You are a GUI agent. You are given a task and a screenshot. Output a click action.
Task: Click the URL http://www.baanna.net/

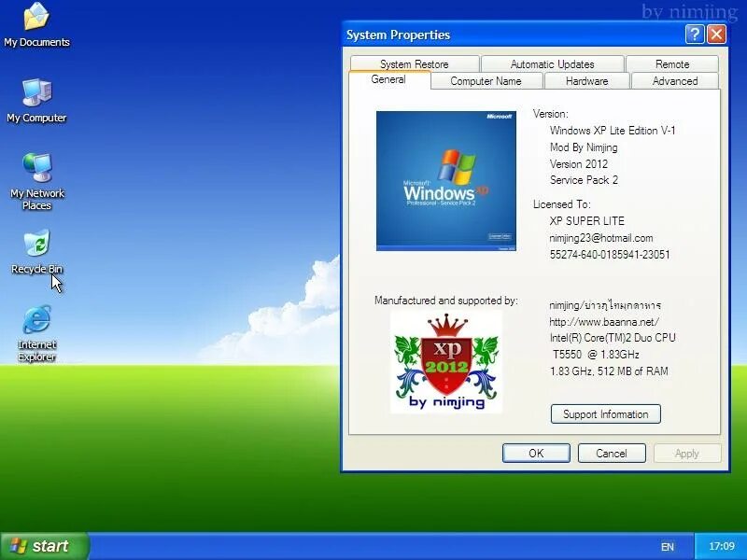[x=604, y=322]
